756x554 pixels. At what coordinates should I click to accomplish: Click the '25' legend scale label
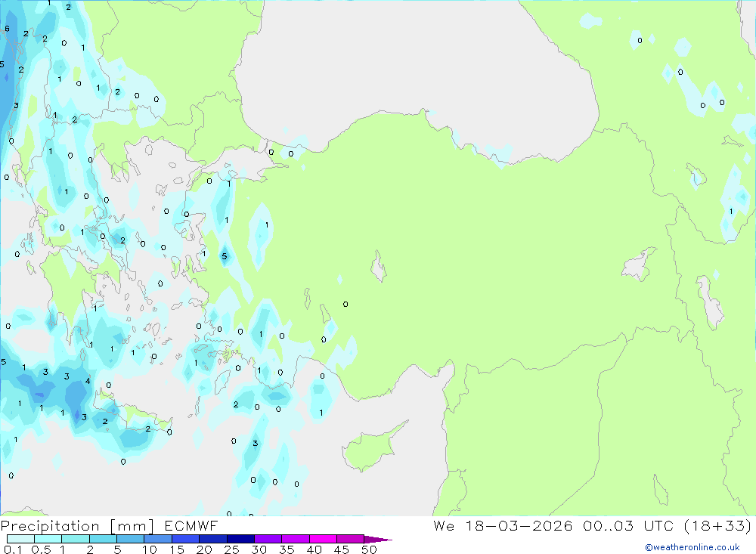click(232, 549)
